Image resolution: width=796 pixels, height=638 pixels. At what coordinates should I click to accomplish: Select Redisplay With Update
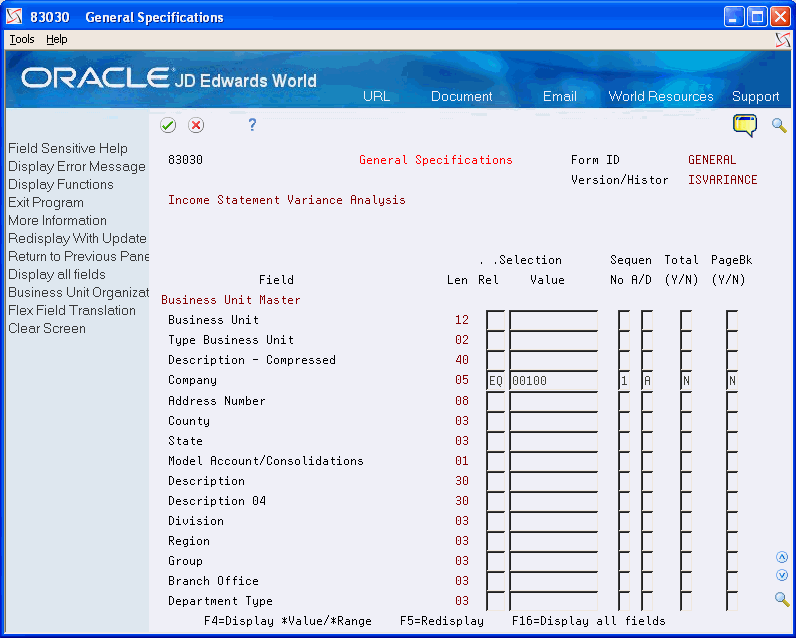(77, 239)
